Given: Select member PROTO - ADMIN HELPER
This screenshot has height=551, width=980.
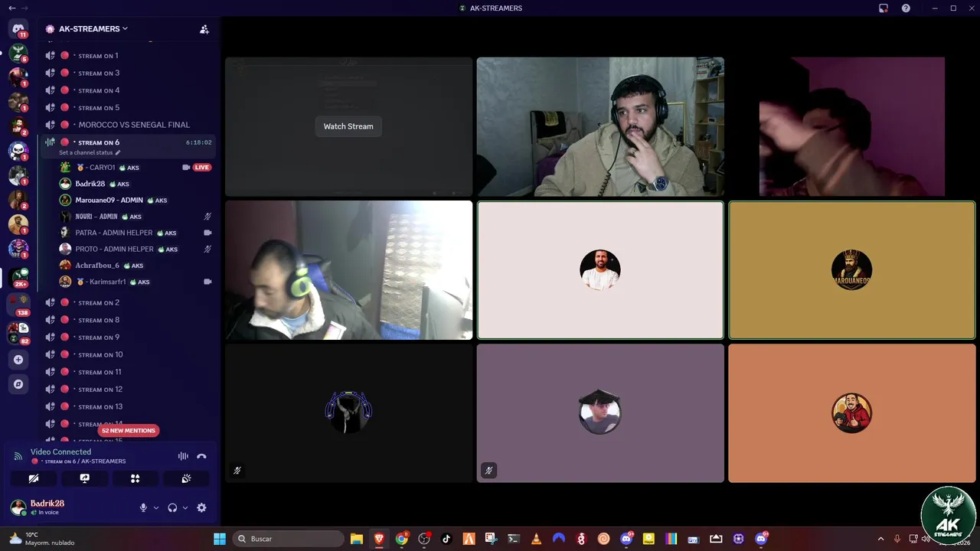Looking at the screenshot, I should click(136, 249).
